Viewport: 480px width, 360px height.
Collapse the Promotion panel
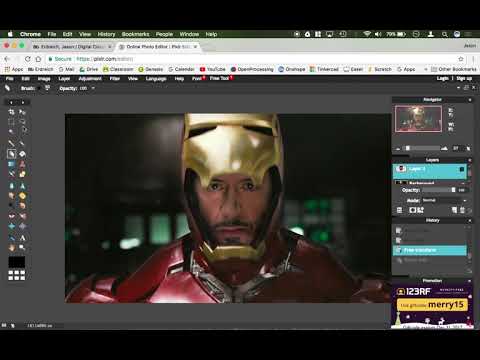coord(470,281)
